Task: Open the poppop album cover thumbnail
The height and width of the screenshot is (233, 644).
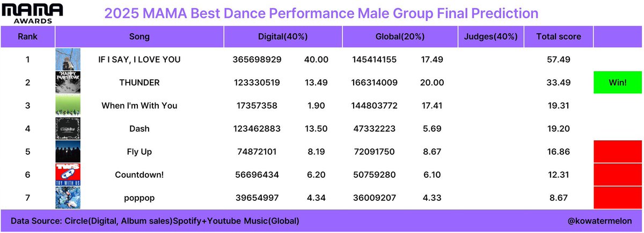Action: [x=68, y=198]
